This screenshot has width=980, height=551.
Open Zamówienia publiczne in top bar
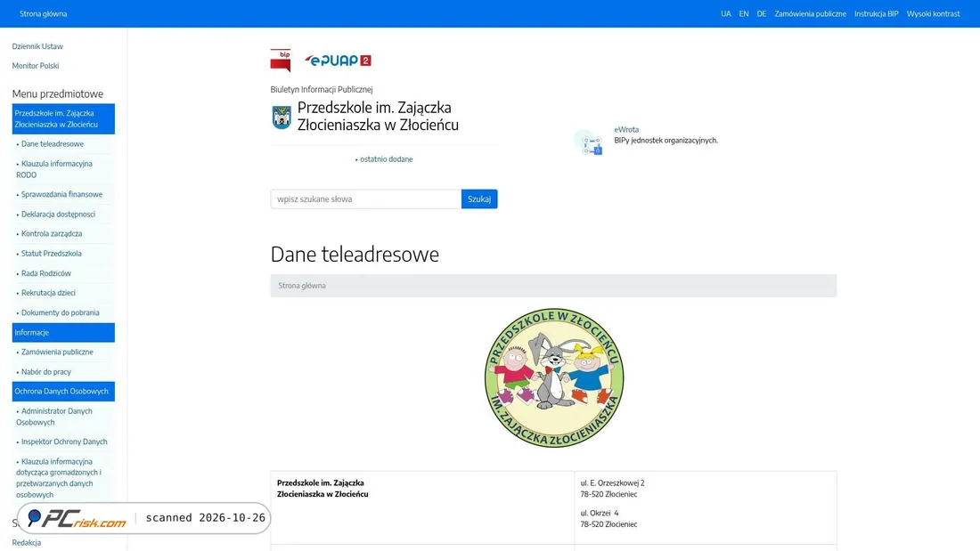coord(810,13)
